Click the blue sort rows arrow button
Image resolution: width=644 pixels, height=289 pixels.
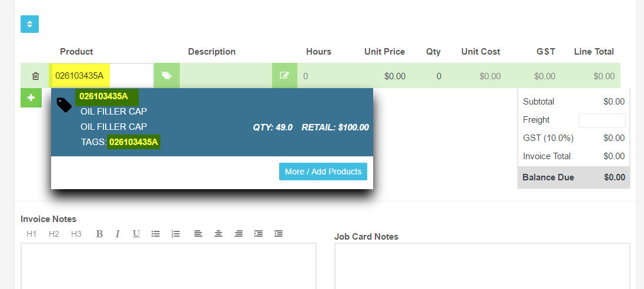[29, 24]
